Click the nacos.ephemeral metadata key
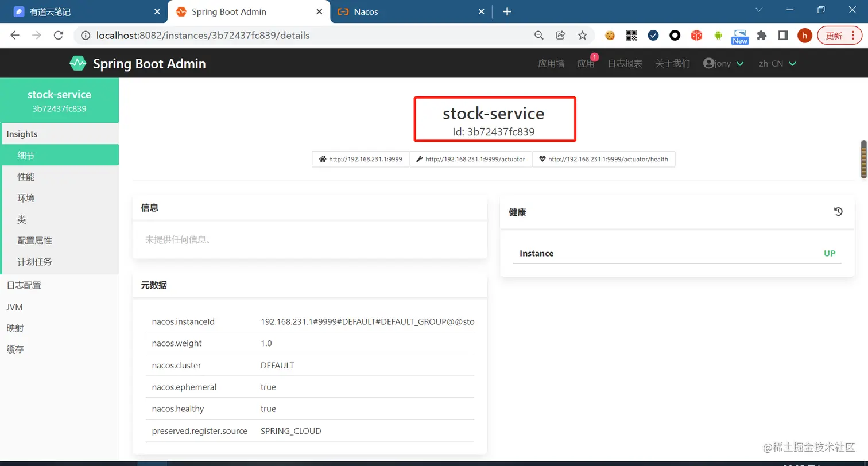The image size is (868, 466). tap(184, 387)
